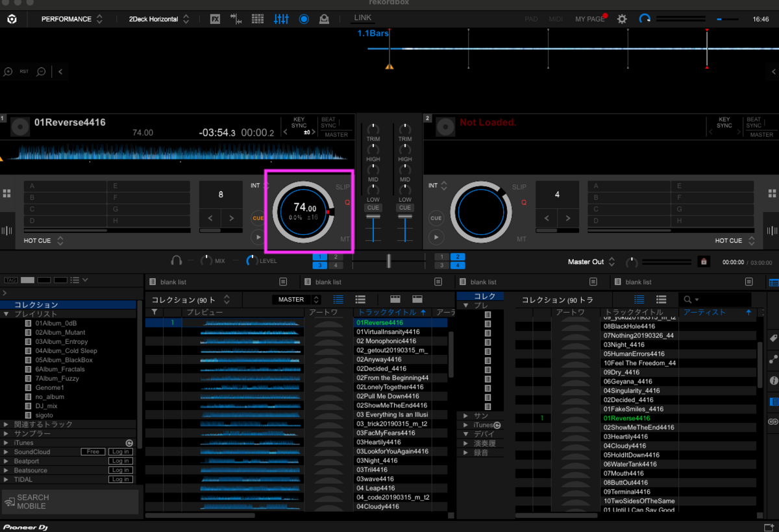Open the PERFORMANCE mode dropdown
The height and width of the screenshot is (532, 779).
[71, 19]
